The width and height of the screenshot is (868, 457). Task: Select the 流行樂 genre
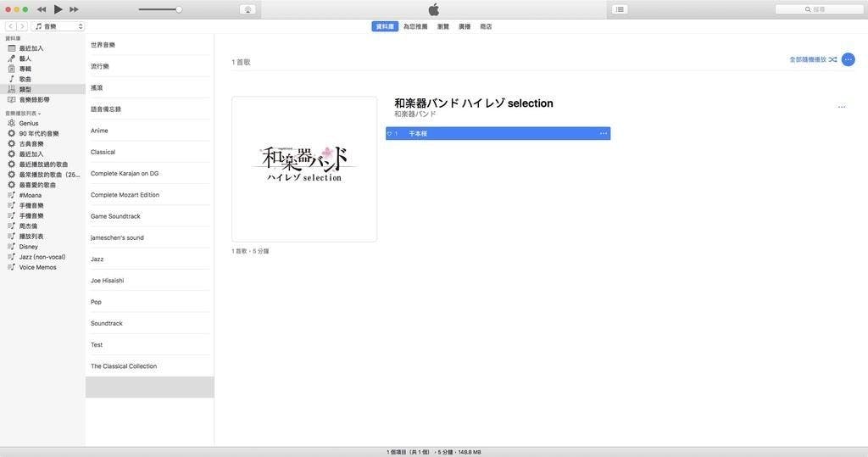pos(149,66)
